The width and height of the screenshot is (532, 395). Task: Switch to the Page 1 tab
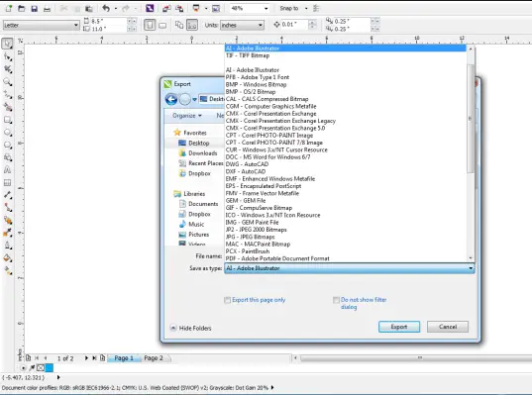[124, 358]
